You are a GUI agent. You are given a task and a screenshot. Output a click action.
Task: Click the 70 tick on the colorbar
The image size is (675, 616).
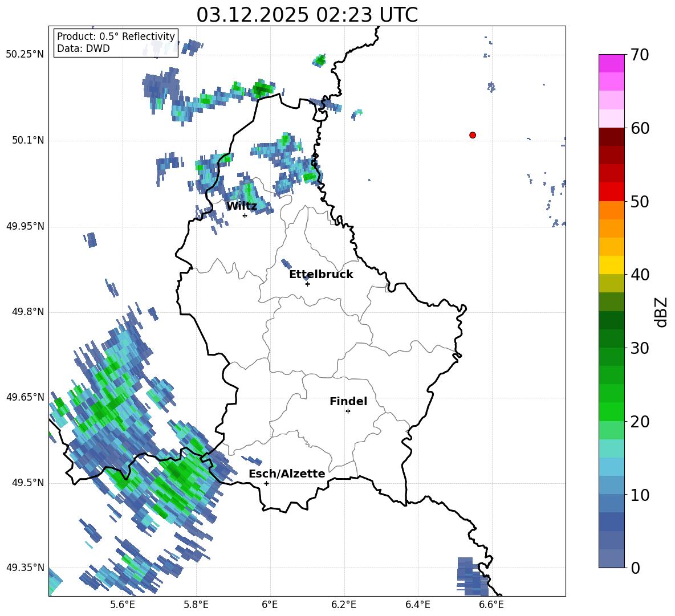[640, 55]
